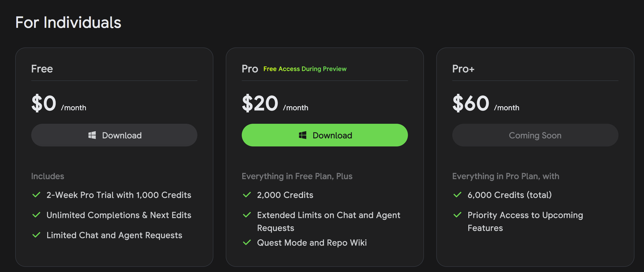The height and width of the screenshot is (272, 644).
Task: Click the checkmark beside 6,000 Credits (total)
Action: click(x=457, y=195)
